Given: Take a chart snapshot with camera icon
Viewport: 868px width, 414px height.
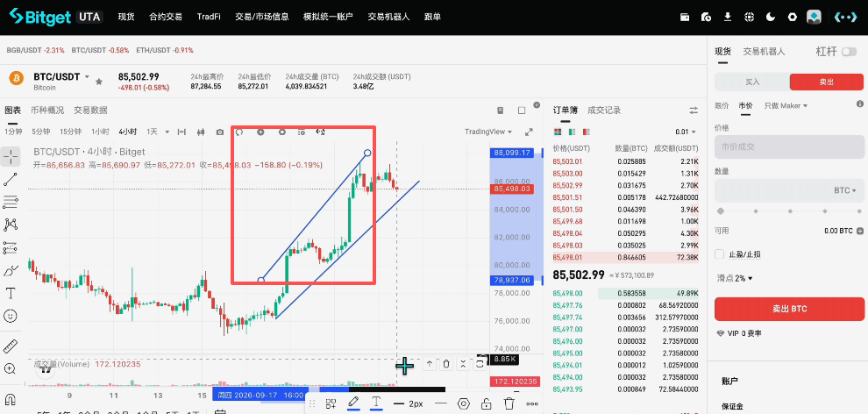Looking at the screenshot, I should (x=220, y=132).
